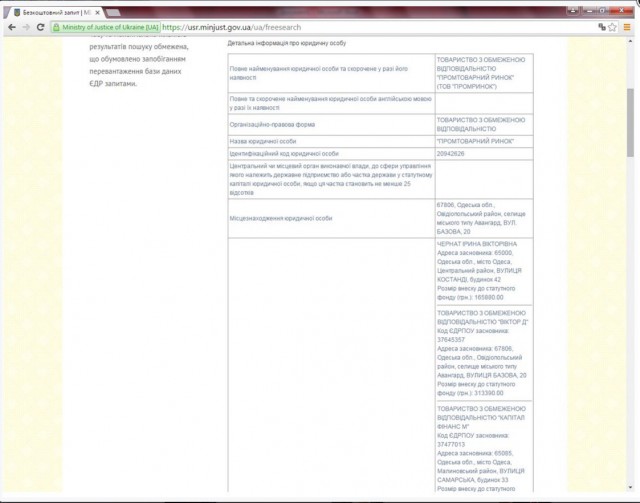
Task: Close the Безкоштовний запит tab
Action: click(x=98, y=13)
